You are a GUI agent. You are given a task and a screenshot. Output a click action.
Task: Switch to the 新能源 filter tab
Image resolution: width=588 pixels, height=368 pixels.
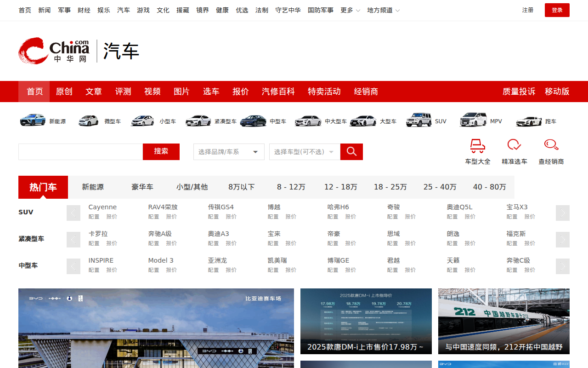pos(93,187)
